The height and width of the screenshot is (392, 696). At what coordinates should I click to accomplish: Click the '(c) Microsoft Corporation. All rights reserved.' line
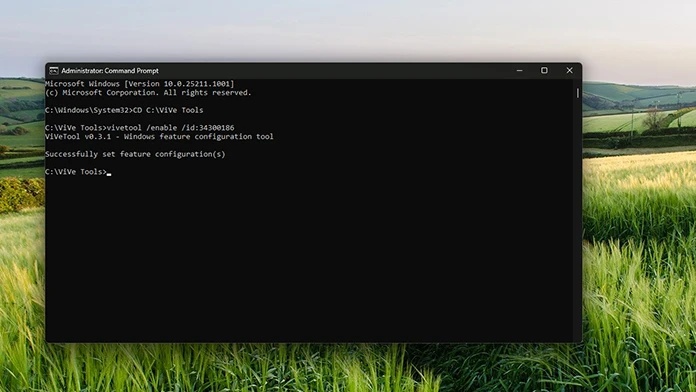click(x=148, y=93)
